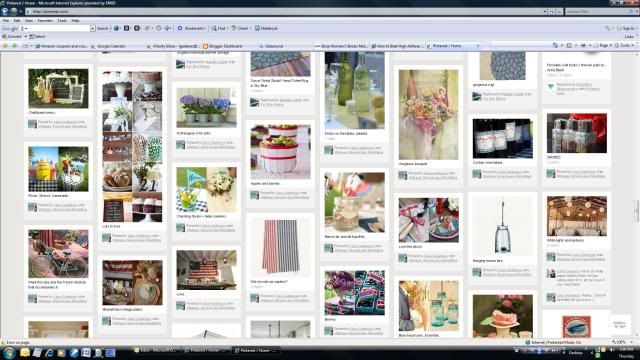Click the Bookmarks star icon in Google toolbar
640x360 pixels.
click(x=180, y=28)
